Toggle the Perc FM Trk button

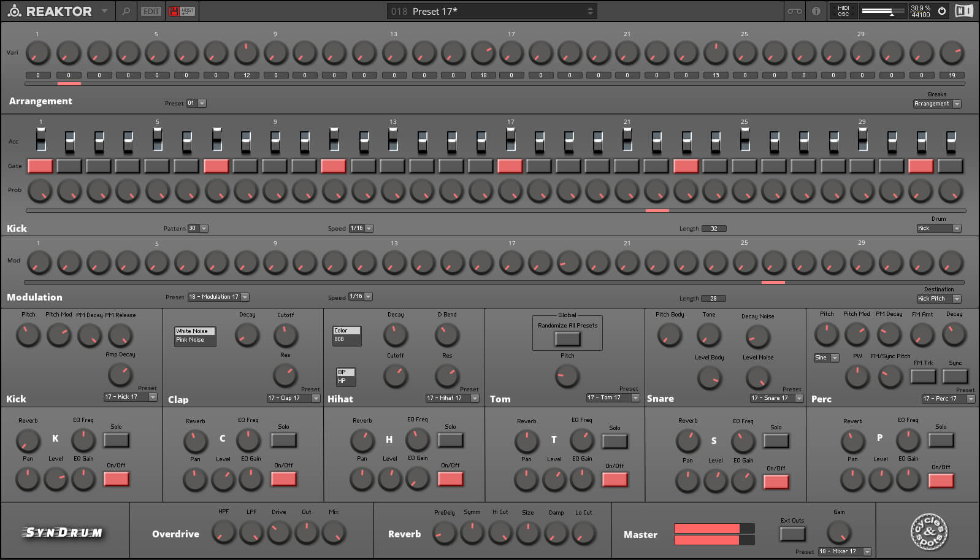click(x=923, y=376)
